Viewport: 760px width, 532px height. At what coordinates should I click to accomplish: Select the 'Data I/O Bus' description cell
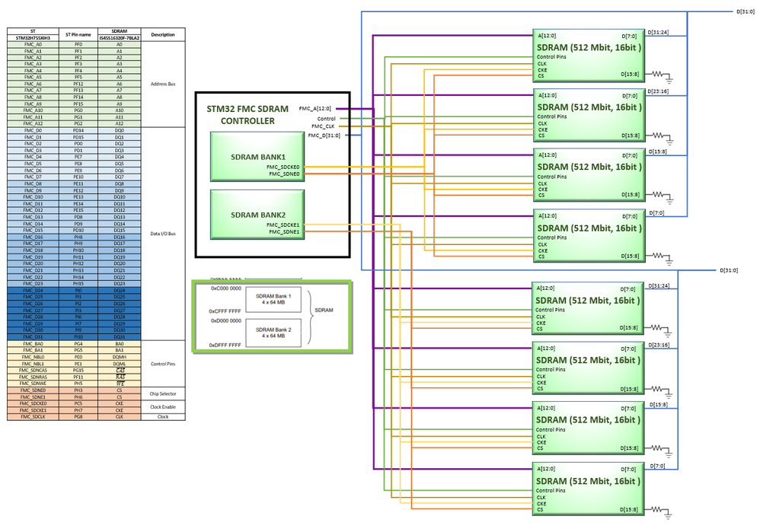tap(163, 234)
